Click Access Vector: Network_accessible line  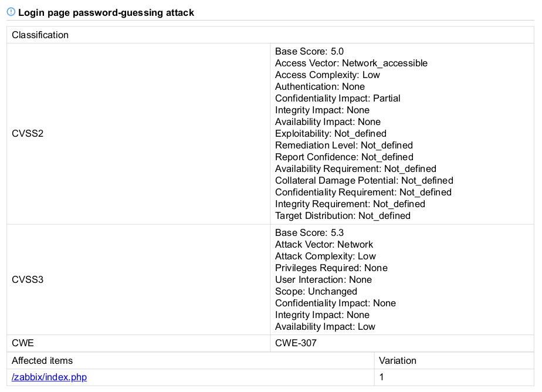(x=351, y=63)
